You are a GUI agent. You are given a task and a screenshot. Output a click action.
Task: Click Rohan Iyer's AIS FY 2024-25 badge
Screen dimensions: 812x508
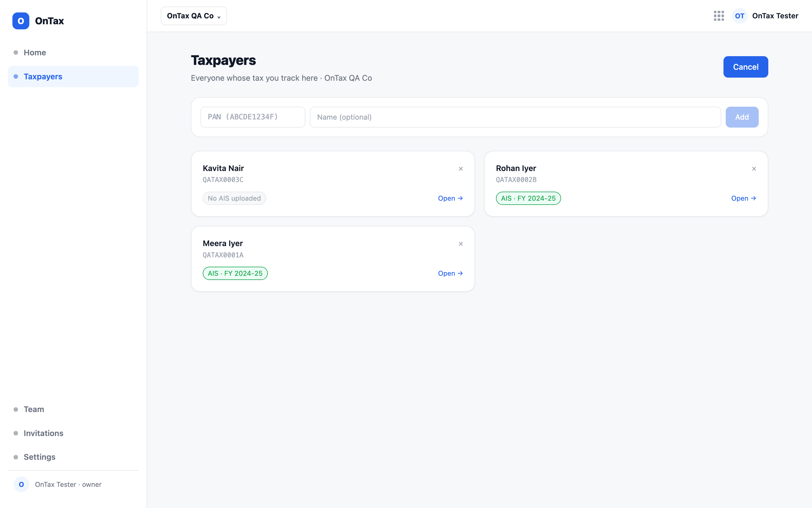pyautogui.click(x=528, y=198)
